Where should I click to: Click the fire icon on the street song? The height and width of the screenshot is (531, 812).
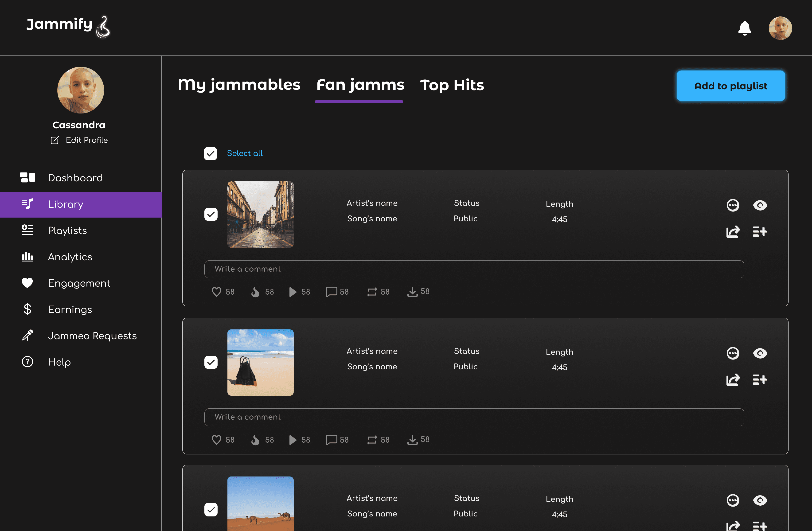[x=255, y=292]
